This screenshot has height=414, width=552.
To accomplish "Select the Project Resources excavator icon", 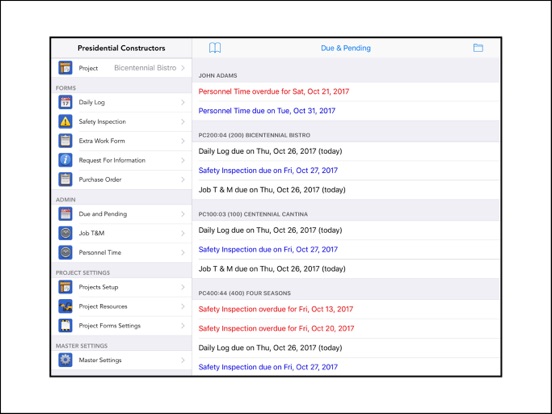I will 65,306.
